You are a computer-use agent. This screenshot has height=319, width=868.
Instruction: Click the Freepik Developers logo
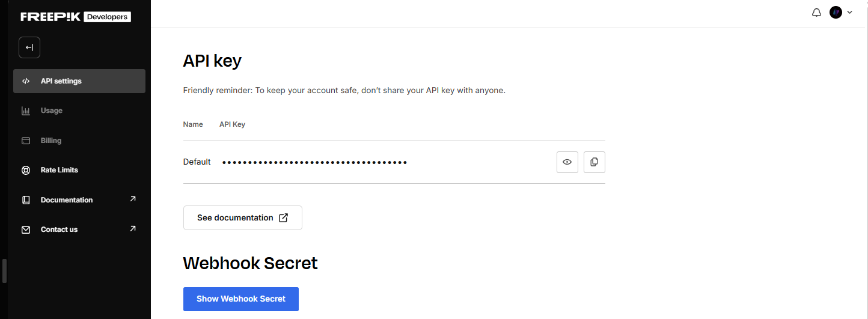coord(76,17)
